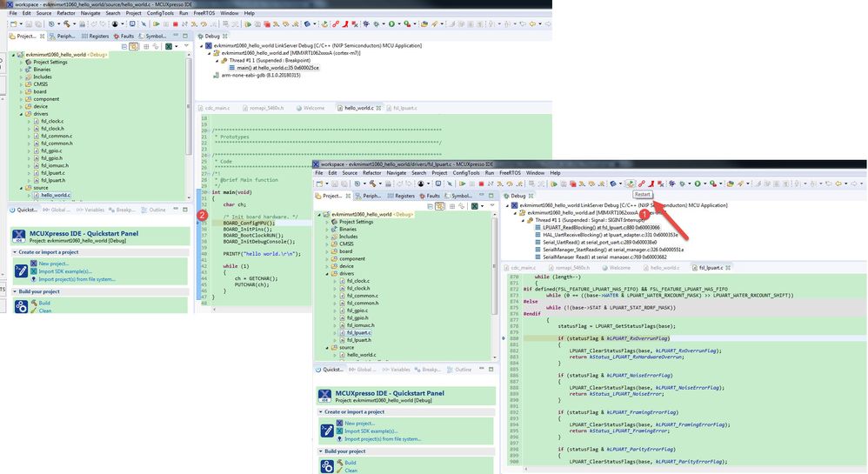Select hello_world.c in back project tree
The image size is (868, 474).
56,195
